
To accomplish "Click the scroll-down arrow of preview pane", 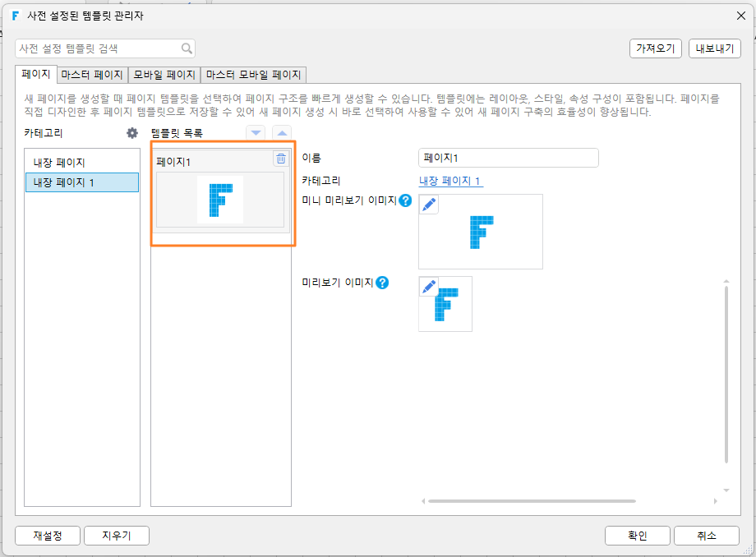I will pyautogui.click(x=726, y=490).
